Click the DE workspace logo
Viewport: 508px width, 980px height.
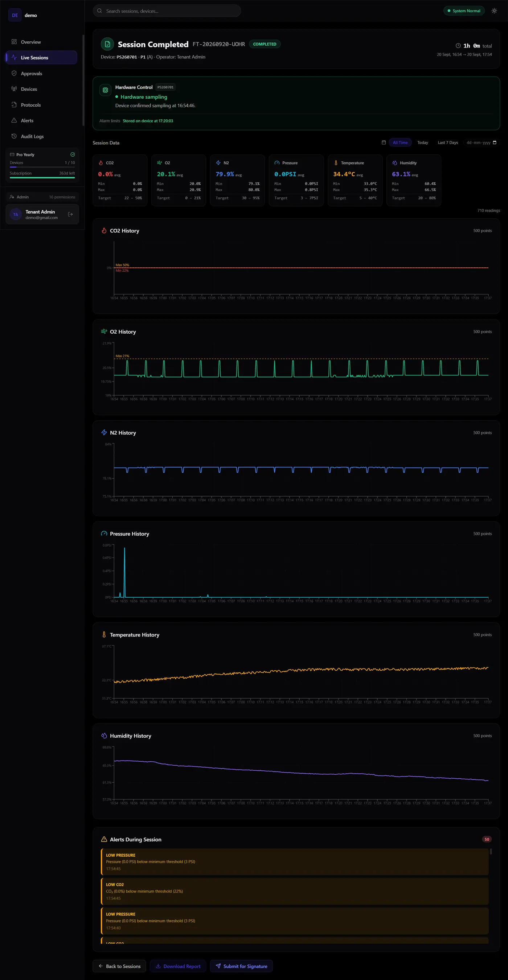pyautogui.click(x=15, y=15)
